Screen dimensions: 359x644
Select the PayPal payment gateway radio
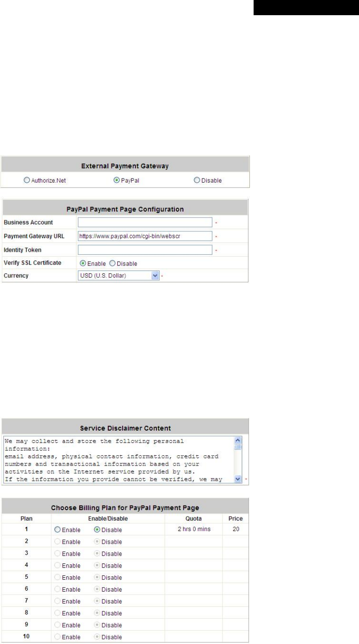pyautogui.click(x=116, y=181)
